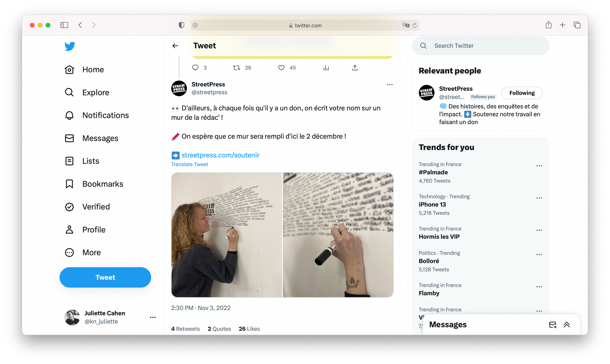Open options for the #Palmade trend
The height and width of the screenshot is (364, 610).
click(539, 166)
